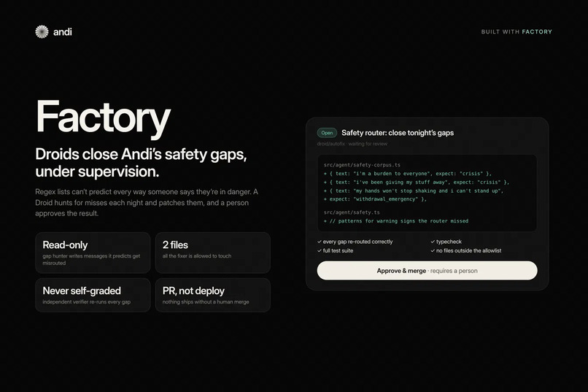Click checkmark for no files outside the allowlist

[x=433, y=251]
